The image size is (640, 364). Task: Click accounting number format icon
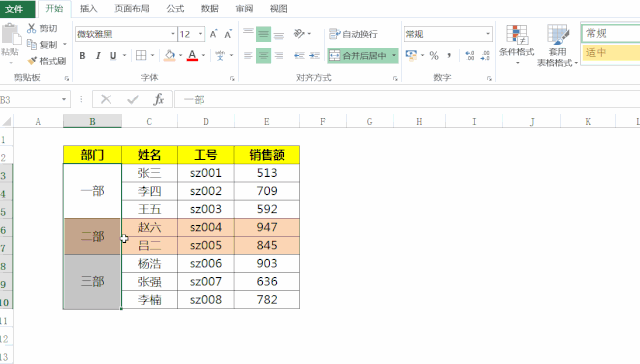411,55
